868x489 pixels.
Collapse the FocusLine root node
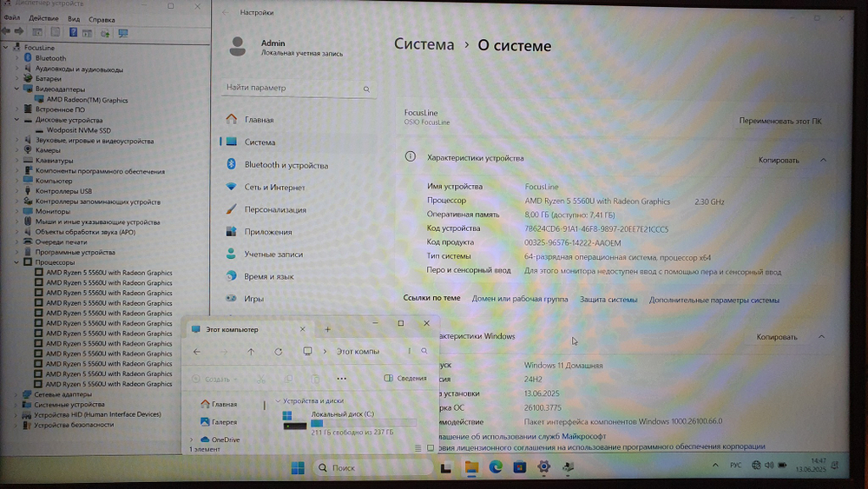click(x=5, y=48)
